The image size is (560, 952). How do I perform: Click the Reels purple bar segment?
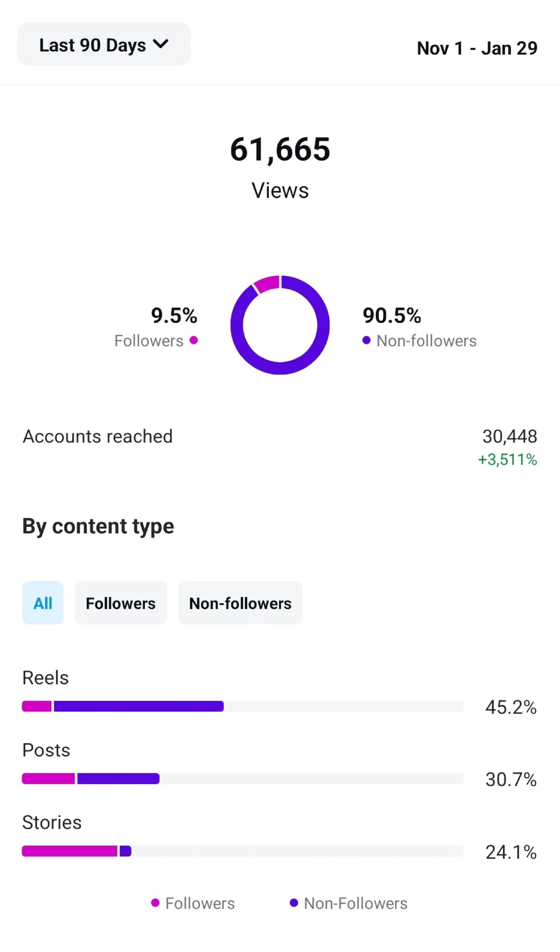point(138,706)
